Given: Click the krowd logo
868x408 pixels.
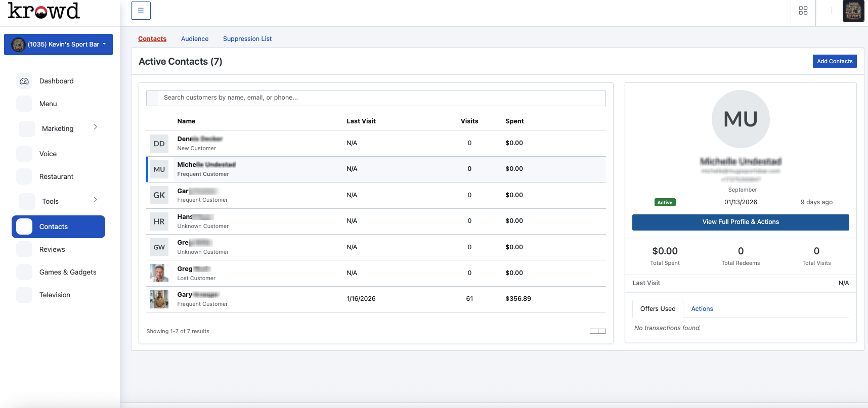Looking at the screenshot, I should pos(44,11).
